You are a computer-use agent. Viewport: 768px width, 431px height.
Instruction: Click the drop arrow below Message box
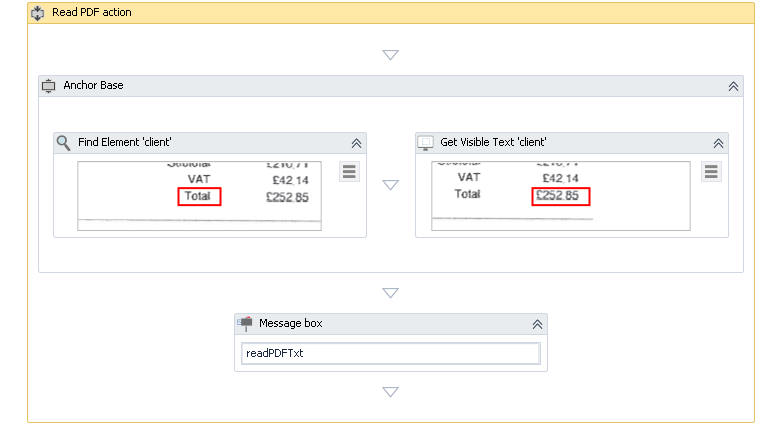(x=391, y=392)
